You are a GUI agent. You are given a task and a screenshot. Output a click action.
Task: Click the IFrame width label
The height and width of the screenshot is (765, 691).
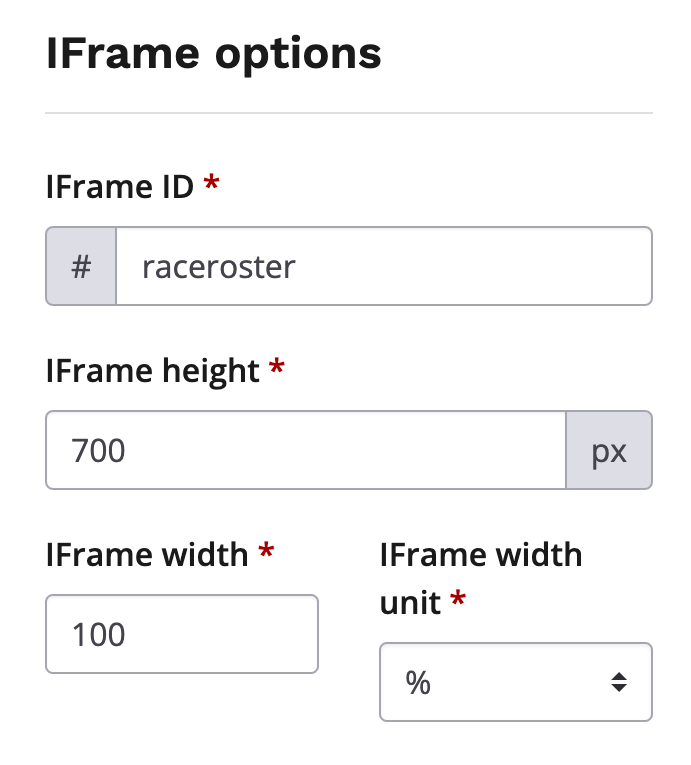(x=147, y=554)
